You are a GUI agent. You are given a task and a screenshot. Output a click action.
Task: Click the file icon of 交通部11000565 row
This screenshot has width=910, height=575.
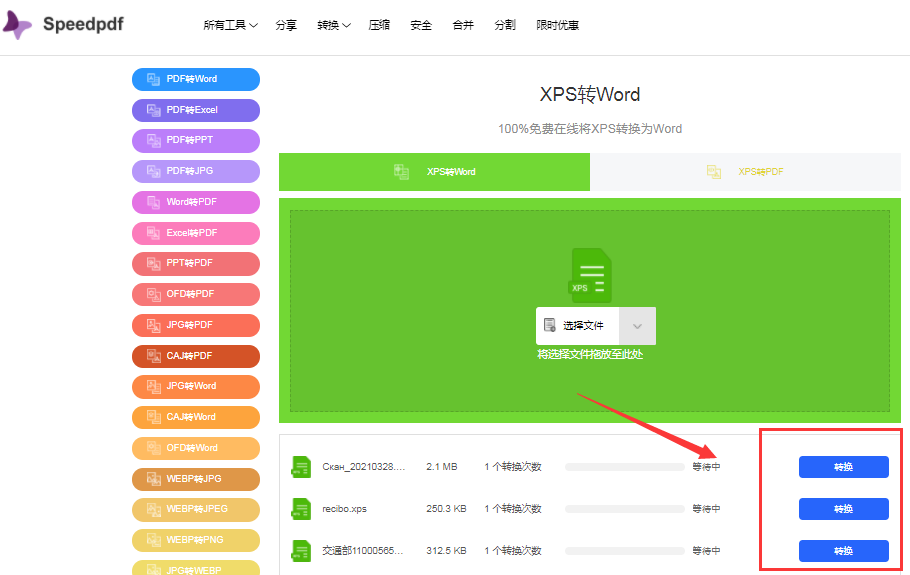[x=301, y=551]
